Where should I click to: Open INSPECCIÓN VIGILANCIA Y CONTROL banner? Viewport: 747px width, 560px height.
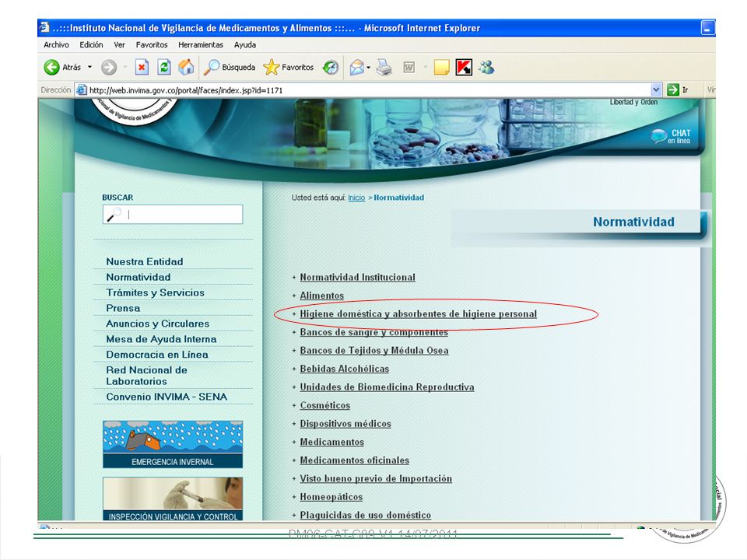tap(173, 499)
